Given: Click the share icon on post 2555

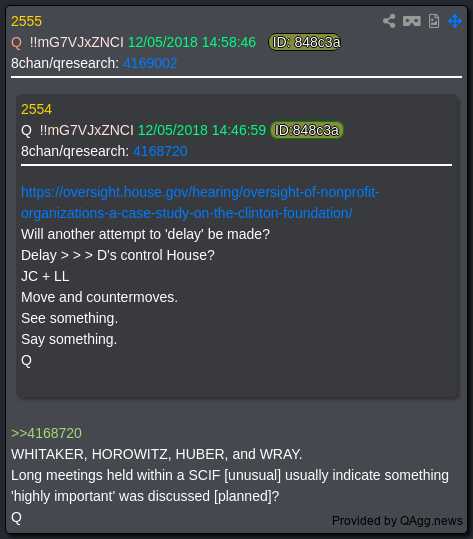Looking at the screenshot, I should [389, 21].
